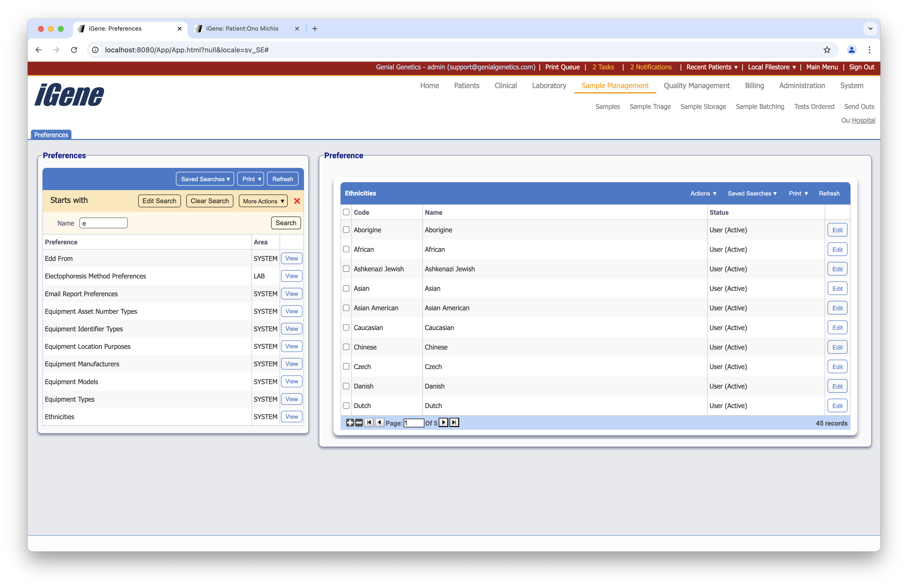The image size is (908, 588).
Task: Clear the Name search field text
Action: tap(103, 223)
